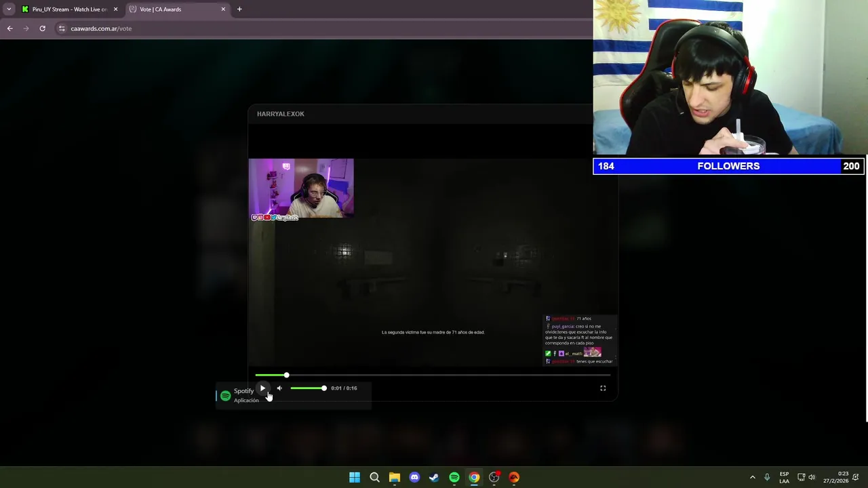The width and height of the screenshot is (868, 488).
Task: Close the Vote | CA Awards tab
Action: click(223, 9)
